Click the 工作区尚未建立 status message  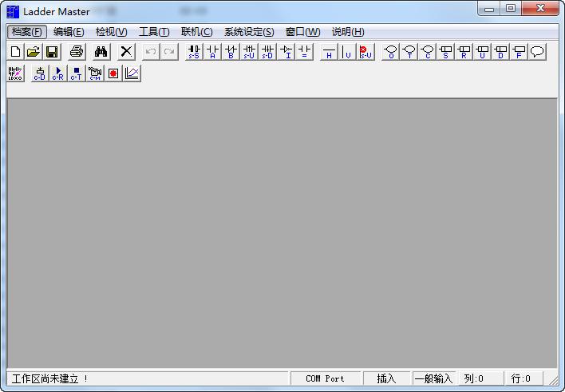(49, 378)
